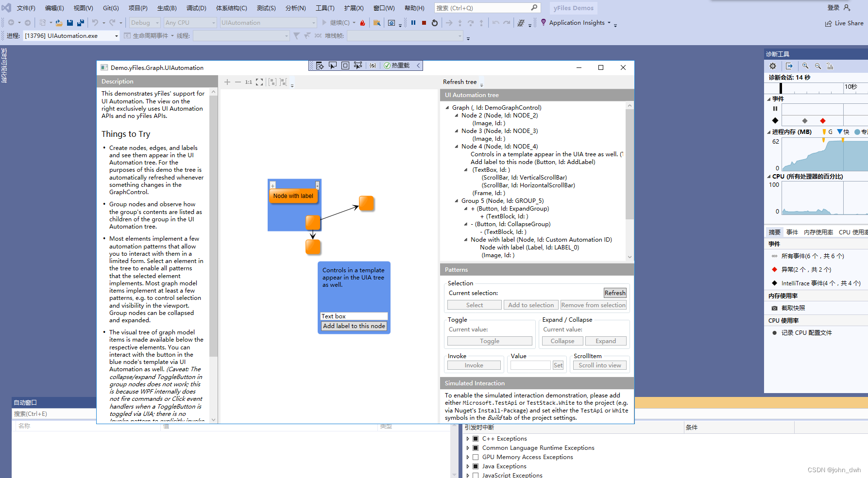This screenshot has width=868, height=478.
Task: Take memory snapshot camera icon
Action: [774, 308]
